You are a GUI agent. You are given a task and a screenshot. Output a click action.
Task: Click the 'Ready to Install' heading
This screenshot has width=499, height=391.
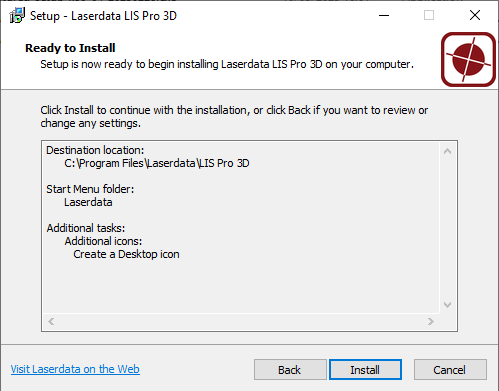(x=70, y=48)
